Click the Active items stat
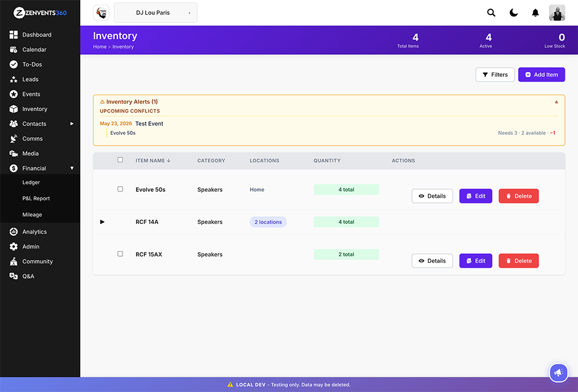 (x=486, y=41)
